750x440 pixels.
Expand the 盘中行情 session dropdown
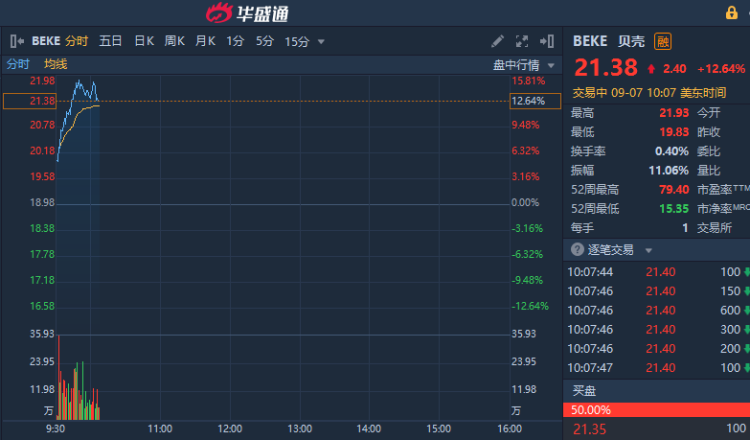point(524,64)
